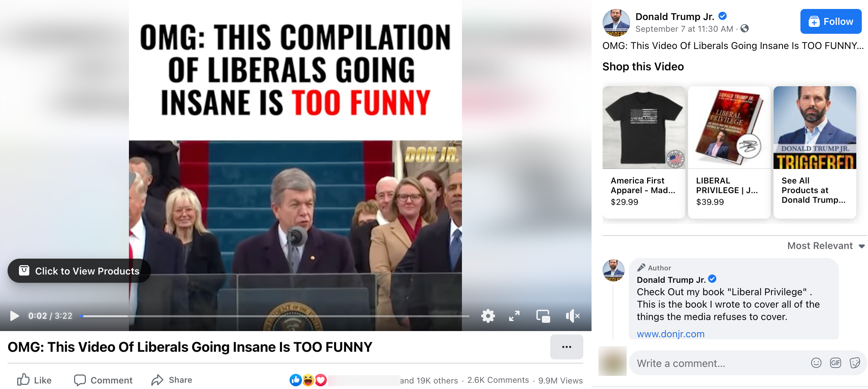
Task: Play the video
Action: 14,316
